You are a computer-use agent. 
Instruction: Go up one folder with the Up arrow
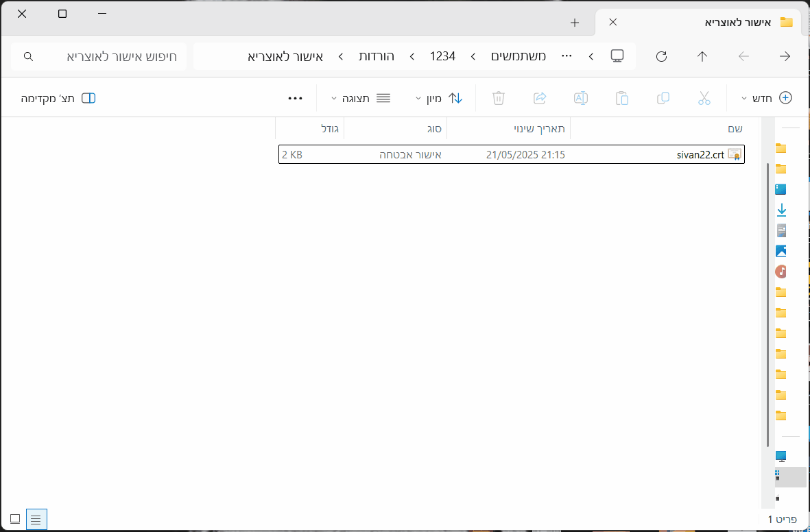coord(702,56)
